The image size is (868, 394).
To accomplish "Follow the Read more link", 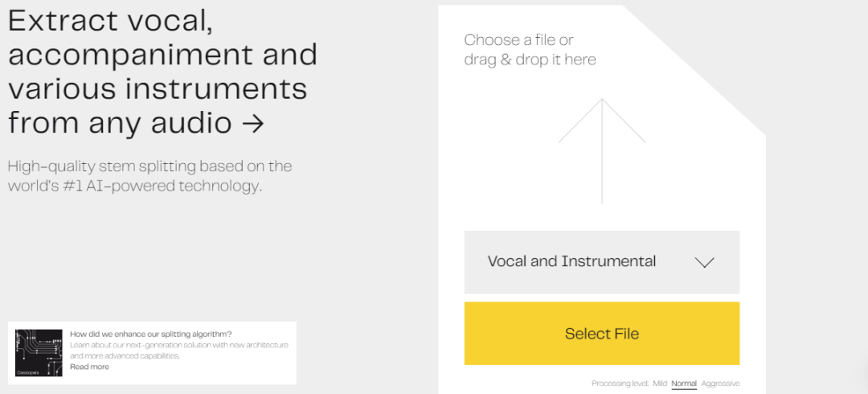I will coord(89,367).
